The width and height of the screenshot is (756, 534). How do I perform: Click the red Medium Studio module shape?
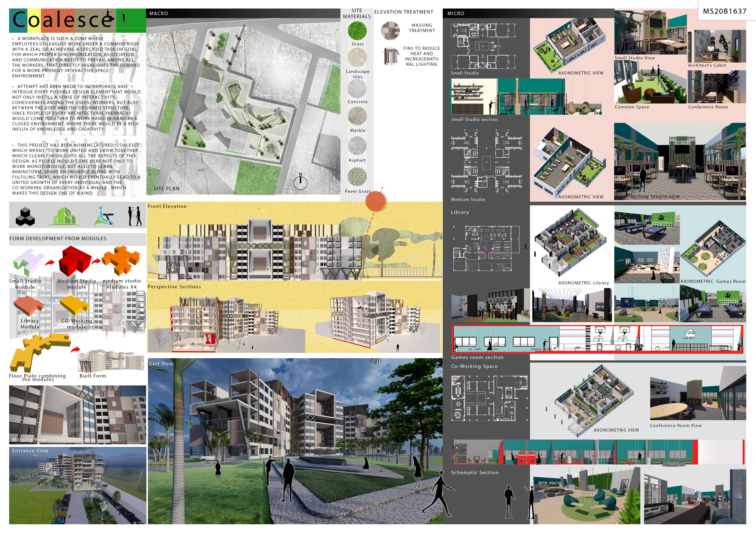(75, 261)
